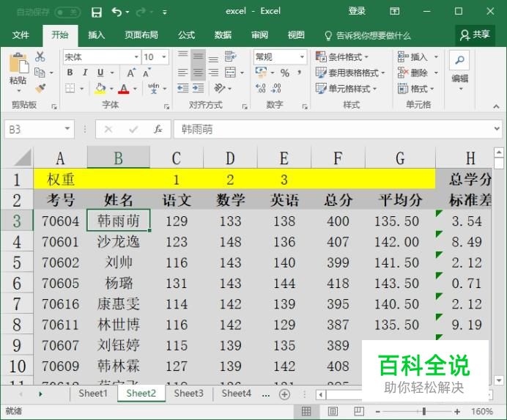Expand the number format dropdown

[302, 57]
